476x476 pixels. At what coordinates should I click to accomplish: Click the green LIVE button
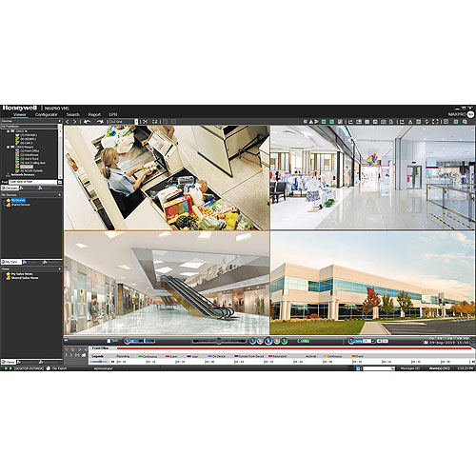pos(304,341)
